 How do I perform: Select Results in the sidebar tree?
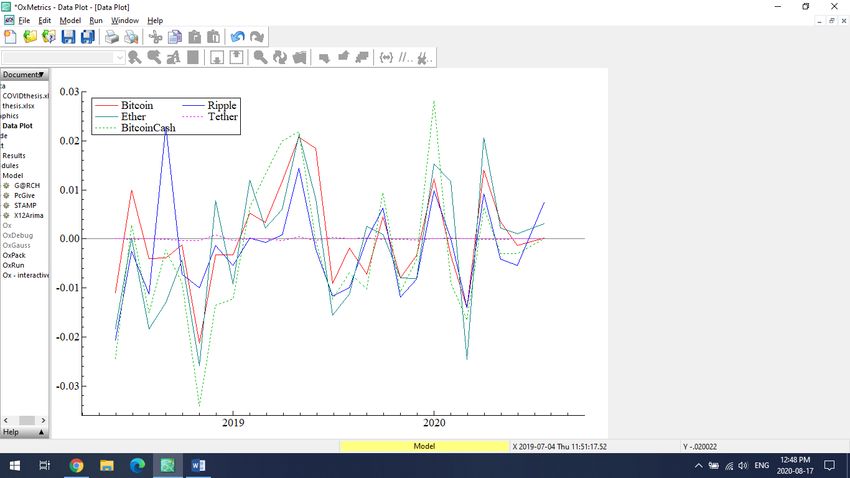point(14,156)
